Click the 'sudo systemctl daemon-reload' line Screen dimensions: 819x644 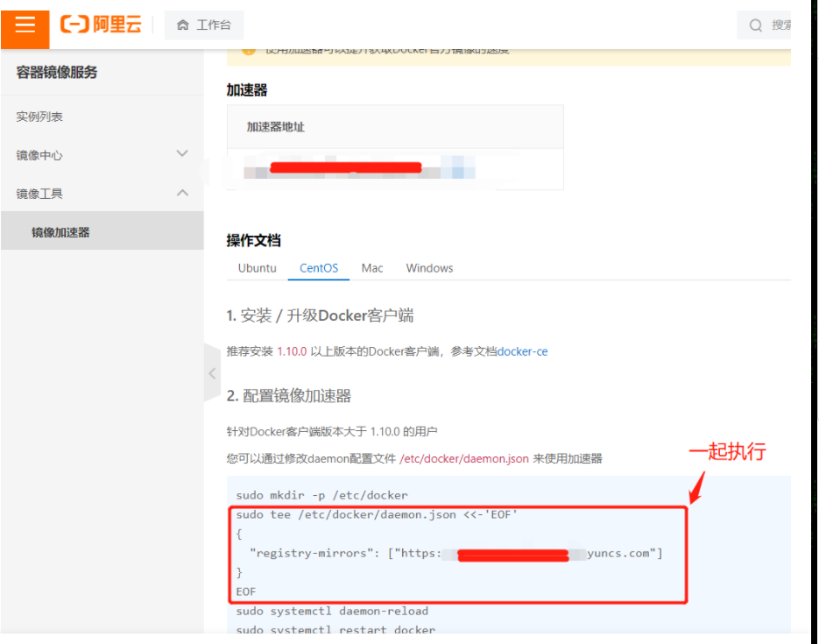point(332,611)
